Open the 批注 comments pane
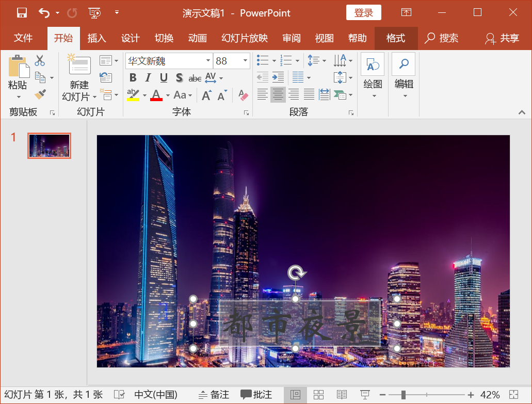This screenshot has width=532, height=404. click(x=256, y=395)
